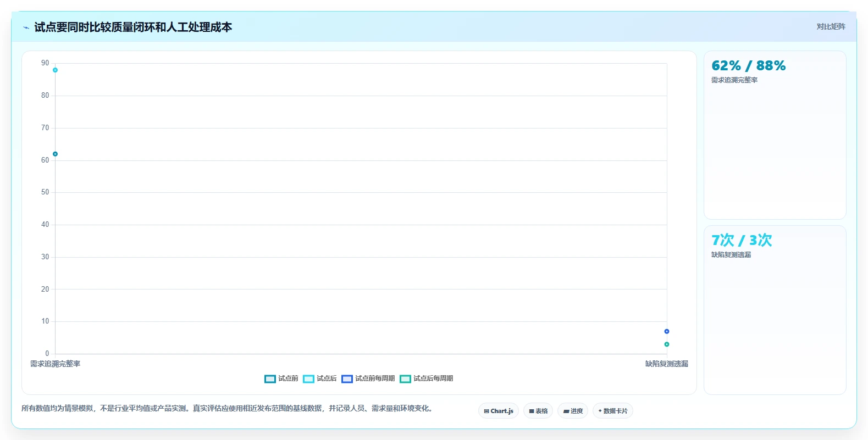Click the 缺陷复测遗漏 caption in the card
Screen dimensions: 868x440
tap(731, 255)
